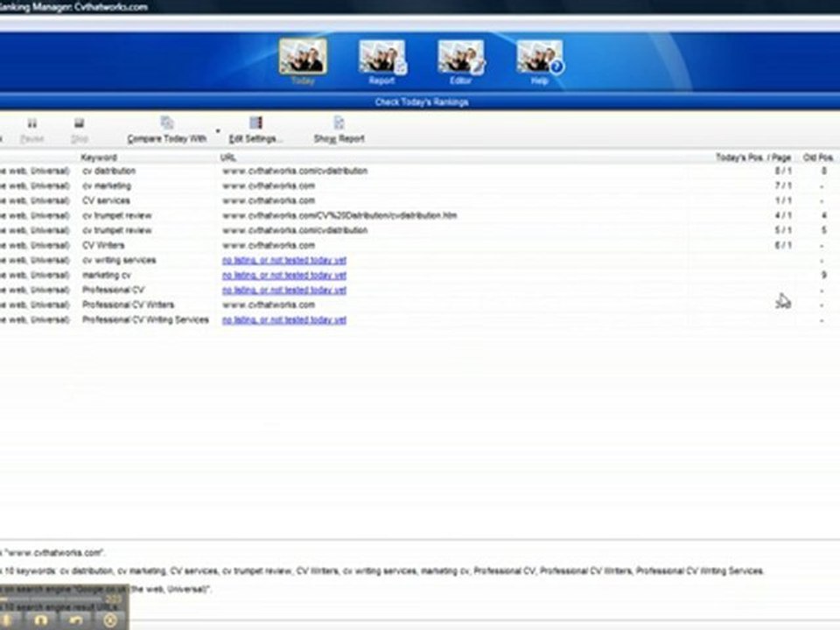The height and width of the screenshot is (630, 840).
Task: Click today's position value for CV Writers
Action: coord(782,245)
